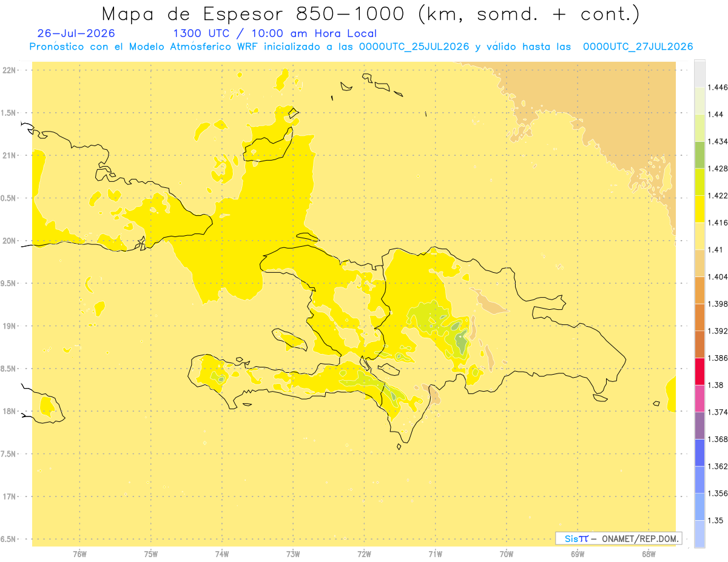Screen dimensions: 728x562
Task: Click the legend value '1.398'
Action: tap(717, 304)
